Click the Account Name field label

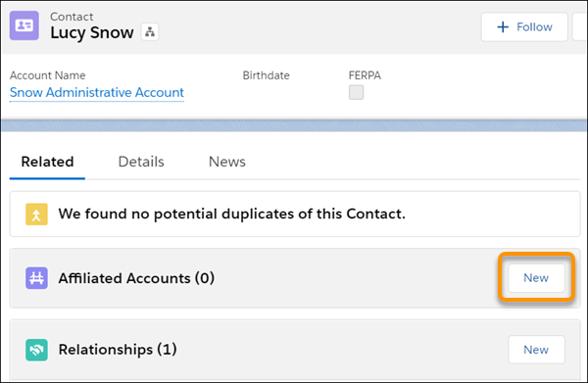click(x=48, y=75)
